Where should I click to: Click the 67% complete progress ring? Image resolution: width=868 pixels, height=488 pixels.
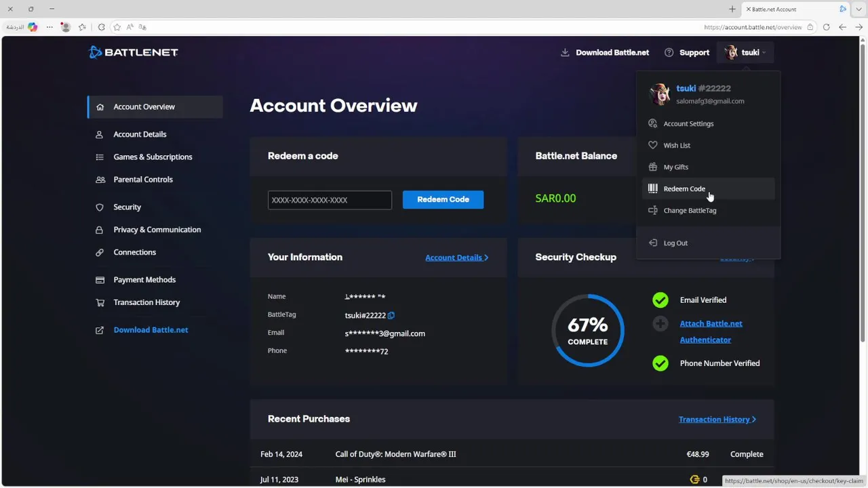click(x=588, y=331)
